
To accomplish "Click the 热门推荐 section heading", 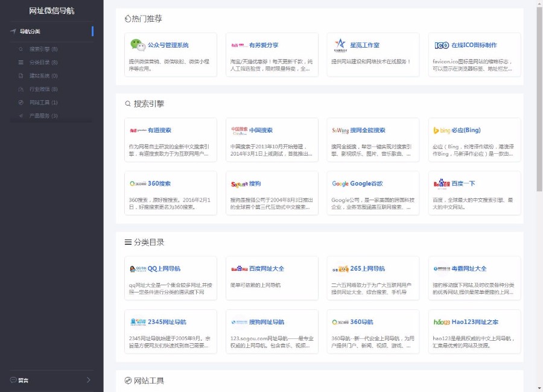I will tap(144, 19).
